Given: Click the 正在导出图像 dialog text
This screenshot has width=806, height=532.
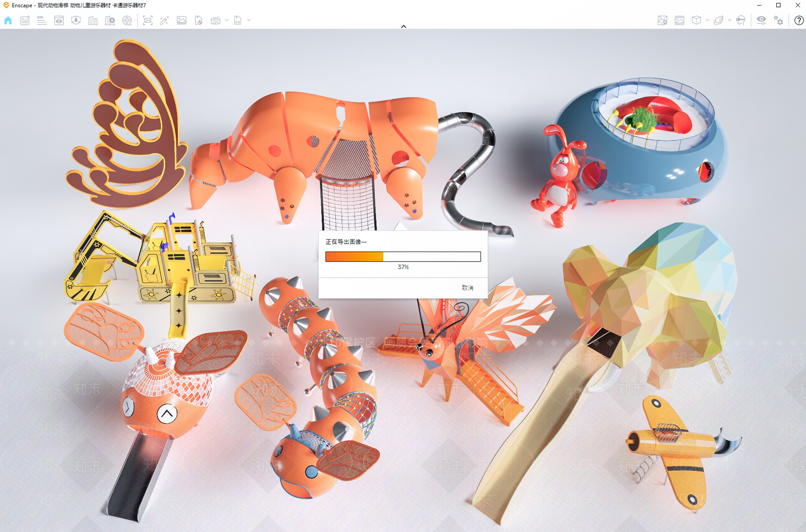Looking at the screenshot, I should point(346,242).
